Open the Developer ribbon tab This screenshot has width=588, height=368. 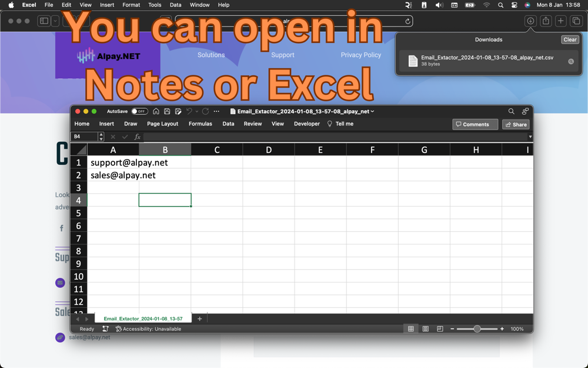pos(307,124)
